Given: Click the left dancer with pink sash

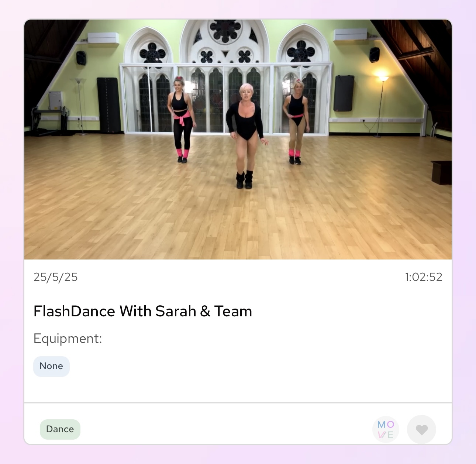Looking at the screenshot, I should [182, 120].
